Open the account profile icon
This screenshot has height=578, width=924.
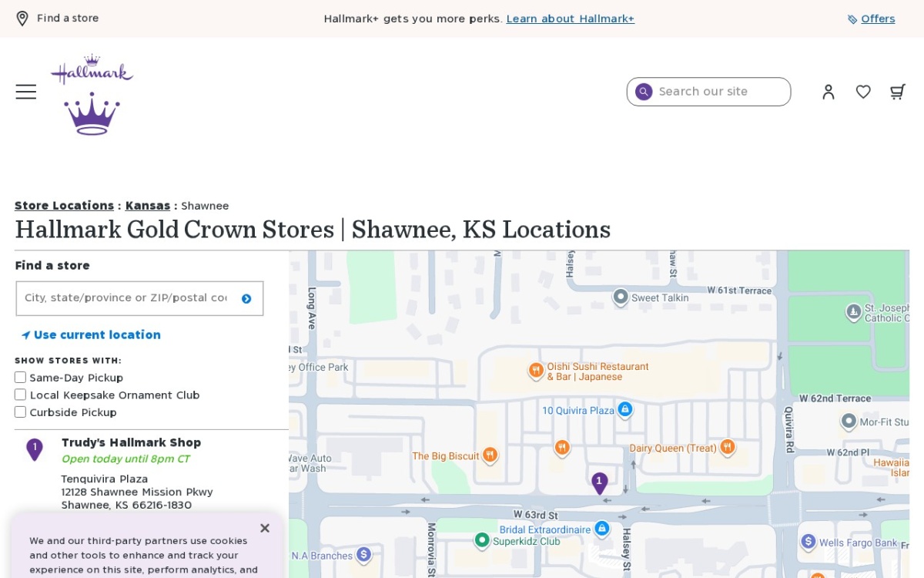(x=829, y=92)
